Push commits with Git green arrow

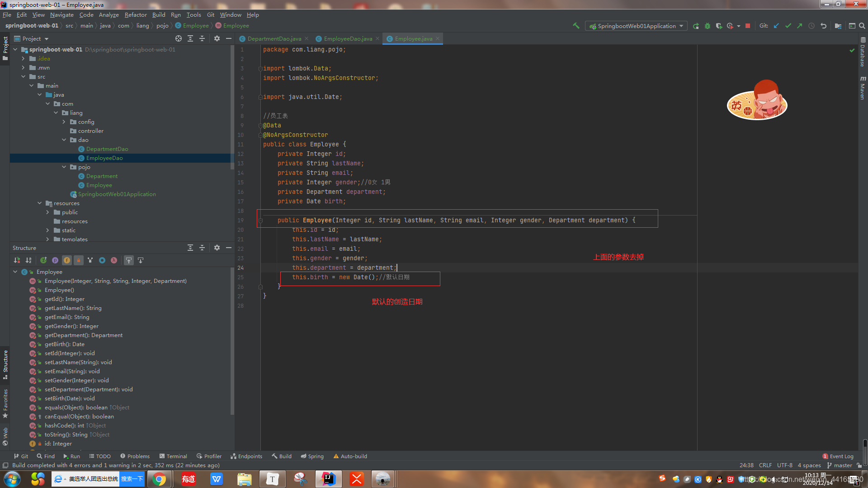click(800, 26)
